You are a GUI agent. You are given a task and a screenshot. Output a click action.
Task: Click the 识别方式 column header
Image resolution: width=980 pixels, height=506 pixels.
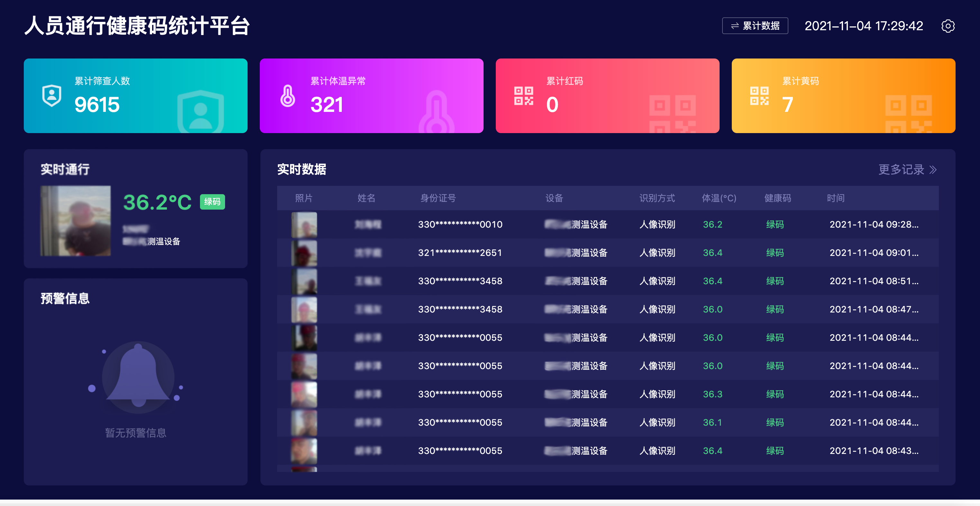click(657, 198)
